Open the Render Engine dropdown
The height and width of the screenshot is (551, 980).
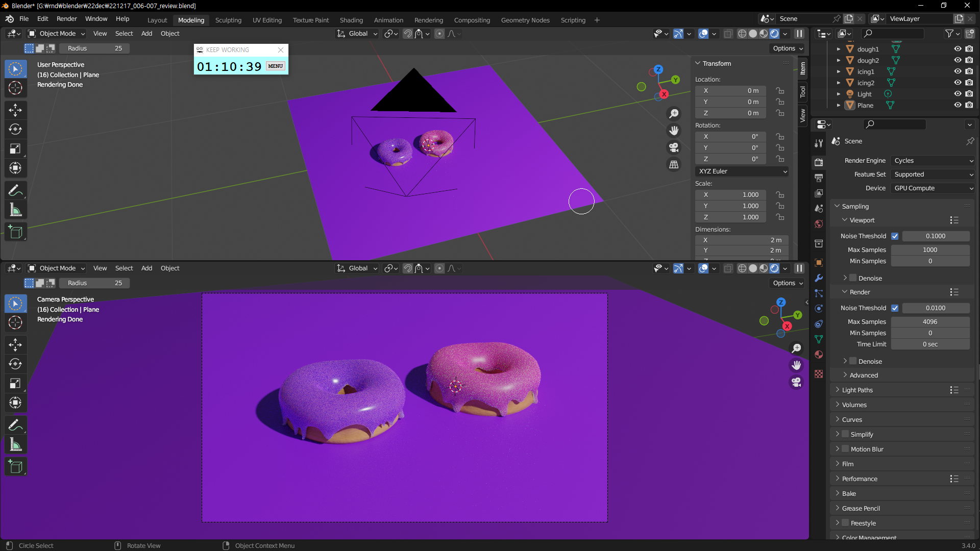[933, 161]
